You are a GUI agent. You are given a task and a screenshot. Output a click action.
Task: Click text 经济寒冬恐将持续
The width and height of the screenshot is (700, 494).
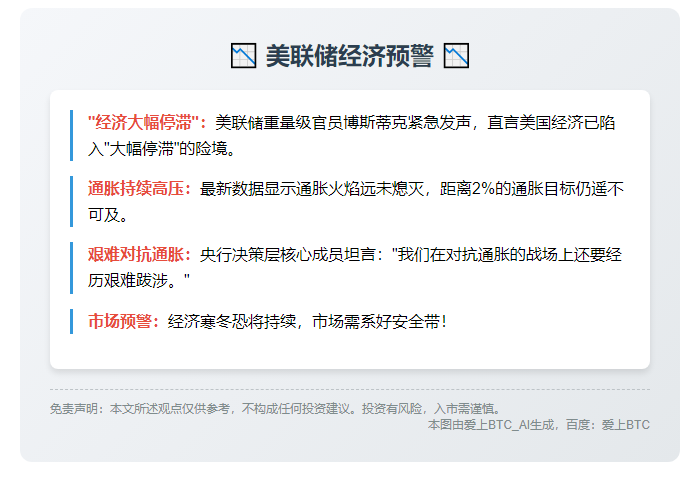(x=232, y=321)
